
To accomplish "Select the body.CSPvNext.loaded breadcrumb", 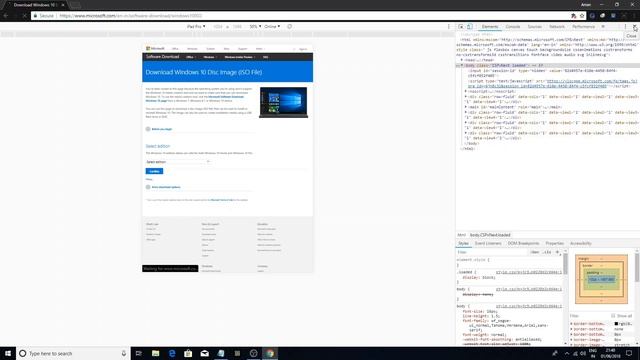I will 490,235.
